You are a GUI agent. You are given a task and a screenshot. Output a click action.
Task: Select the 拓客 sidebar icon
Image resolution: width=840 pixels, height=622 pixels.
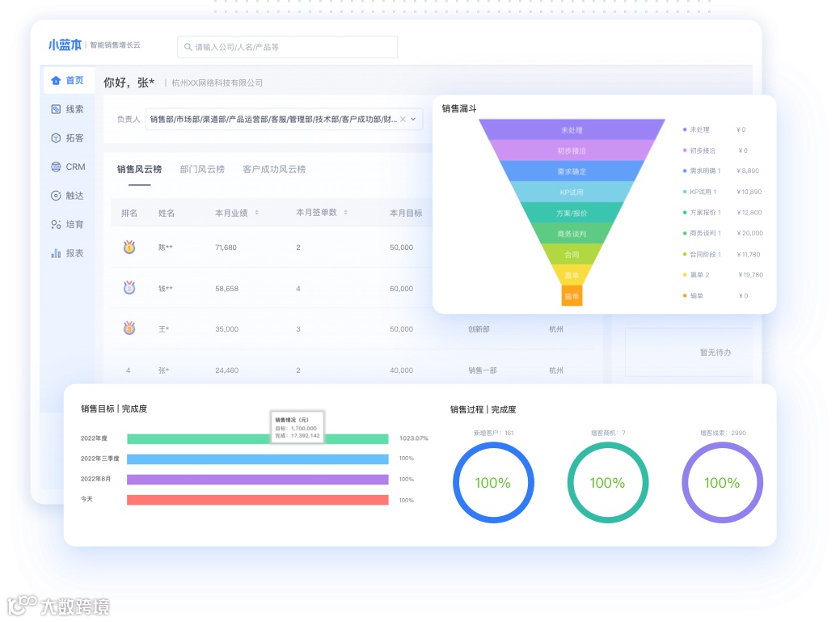[56, 138]
